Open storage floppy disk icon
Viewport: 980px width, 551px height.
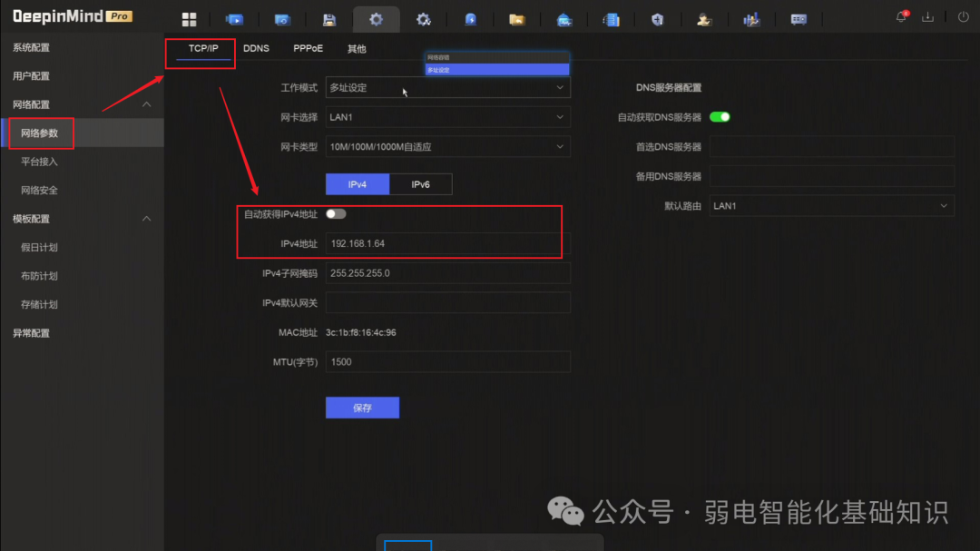point(328,19)
